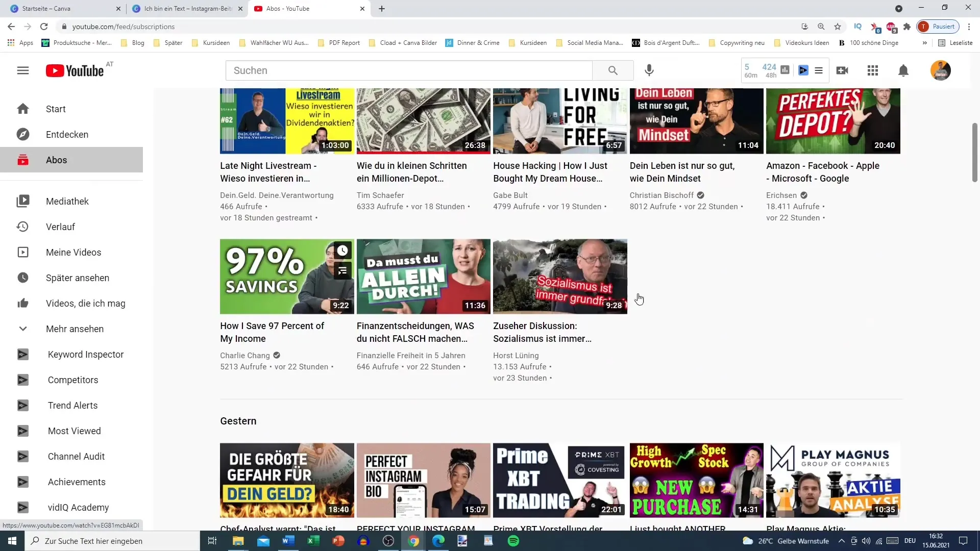Viewport: 980px width, 551px height.
Task: Click title Dein Leben ist nur so gut
Action: point(682,172)
